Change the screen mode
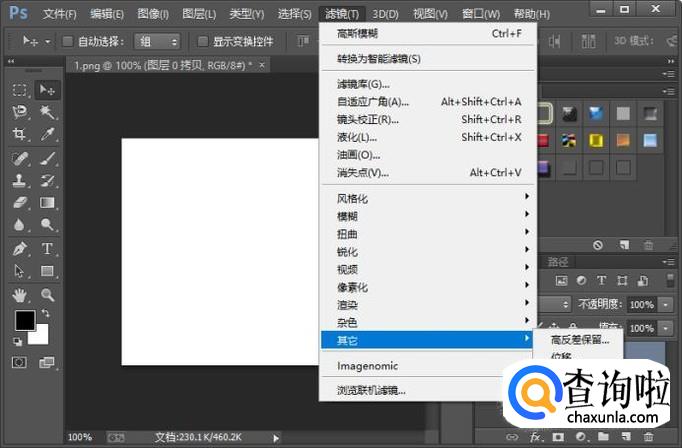The image size is (682, 448). 47,362
